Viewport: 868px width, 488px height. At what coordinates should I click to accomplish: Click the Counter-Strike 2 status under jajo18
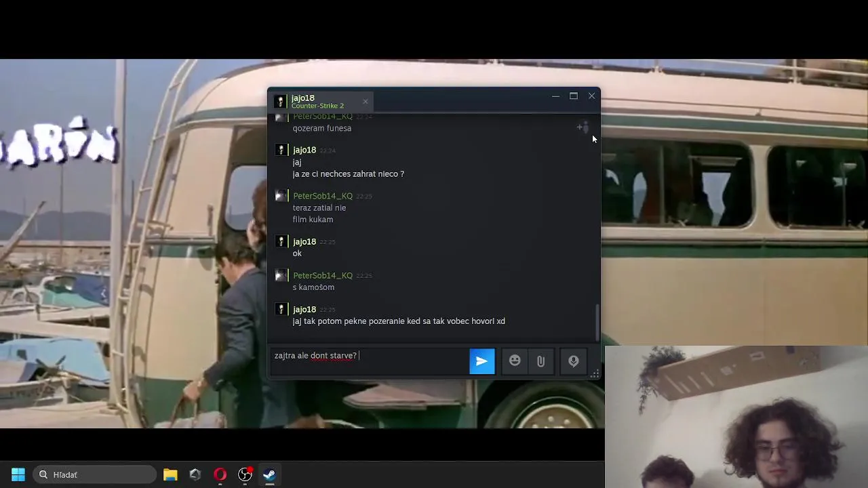pos(317,106)
